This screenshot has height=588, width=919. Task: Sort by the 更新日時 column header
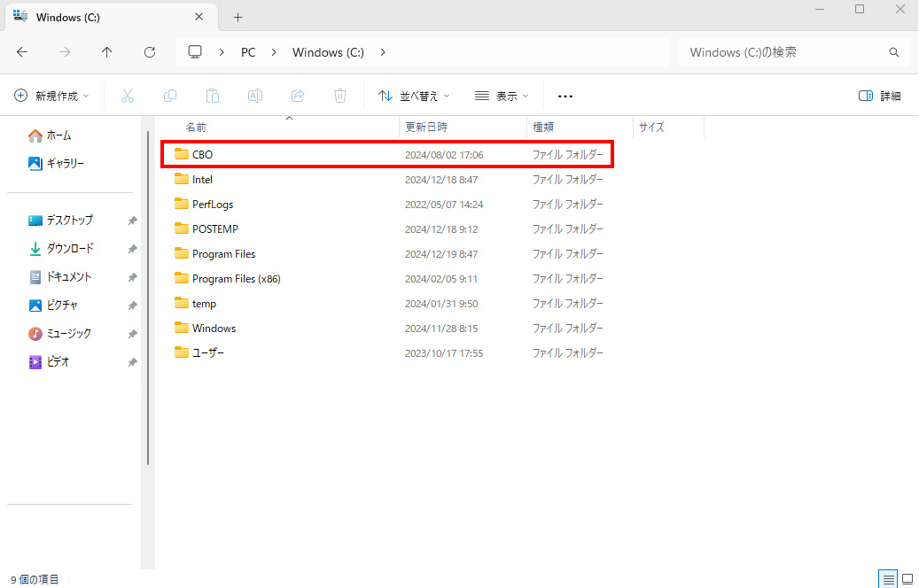point(426,128)
